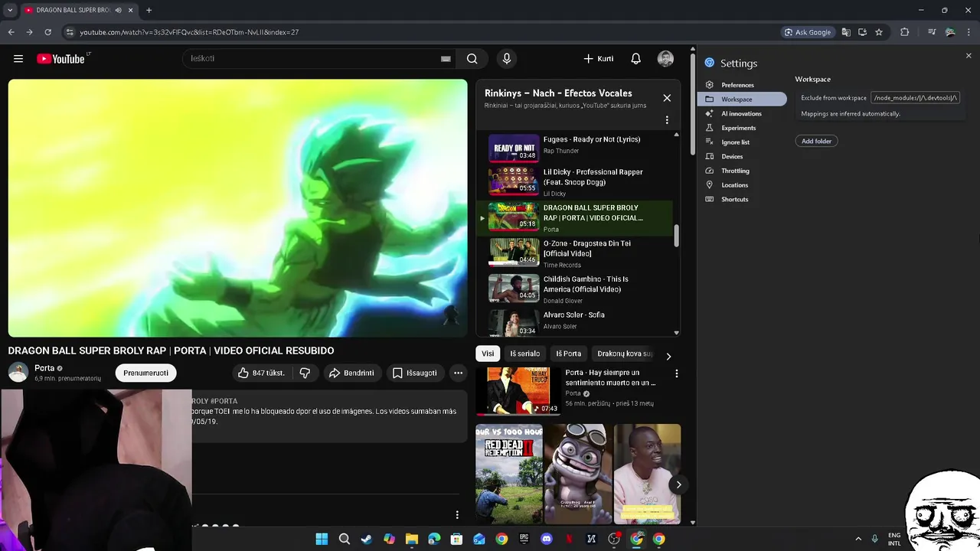Save video with the Išsaugoti button
The height and width of the screenshot is (551, 980).
click(x=414, y=373)
